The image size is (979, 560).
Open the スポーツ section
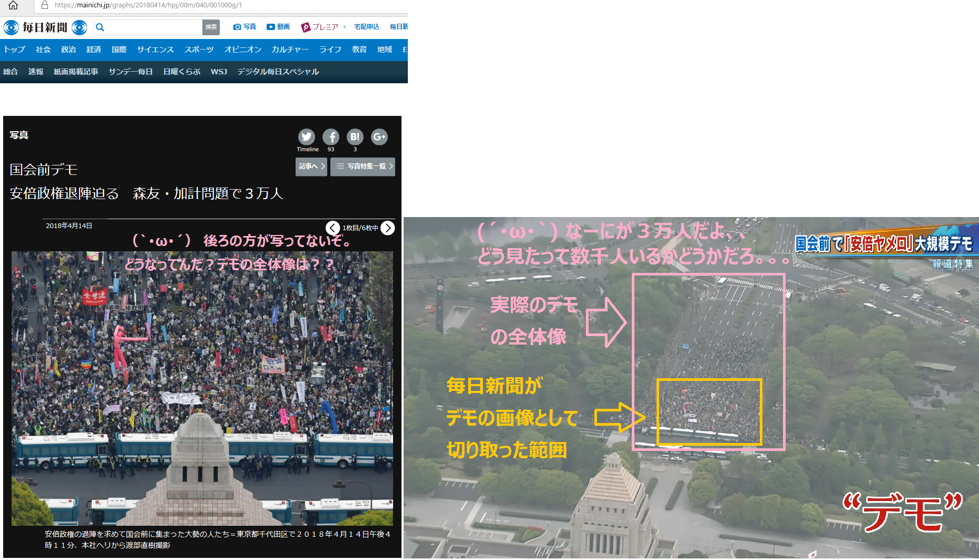(199, 50)
